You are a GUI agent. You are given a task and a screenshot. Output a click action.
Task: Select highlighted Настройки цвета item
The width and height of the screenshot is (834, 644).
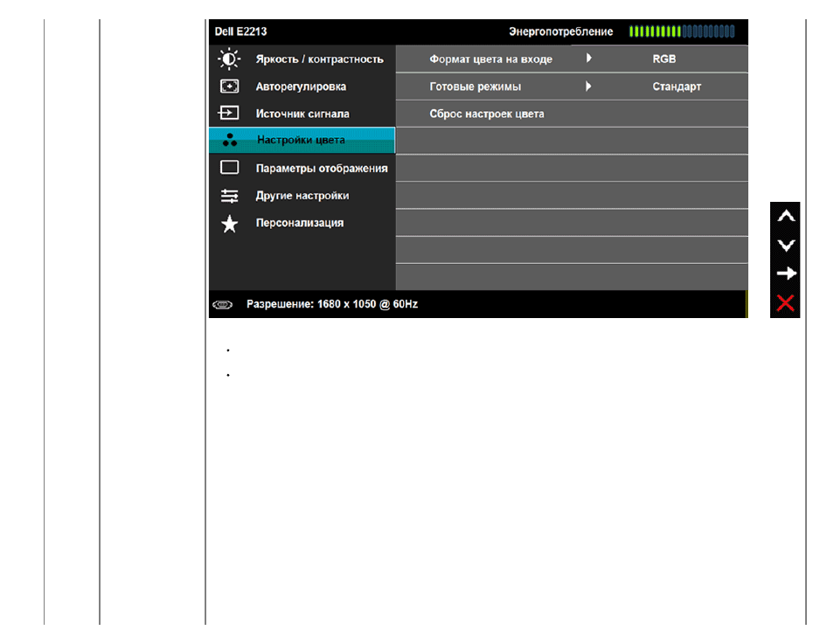pyautogui.click(x=302, y=141)
